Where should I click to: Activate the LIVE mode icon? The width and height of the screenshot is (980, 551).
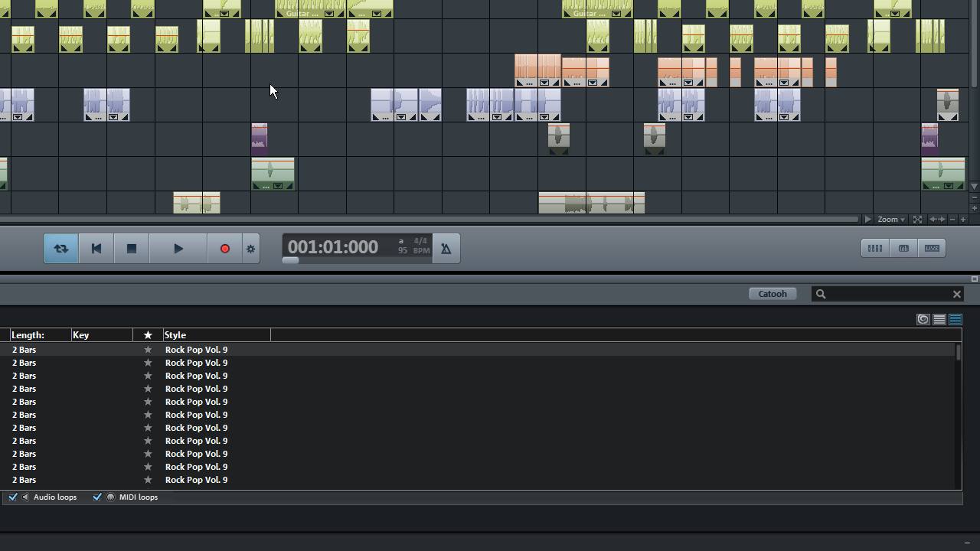[x=932, y=248]
